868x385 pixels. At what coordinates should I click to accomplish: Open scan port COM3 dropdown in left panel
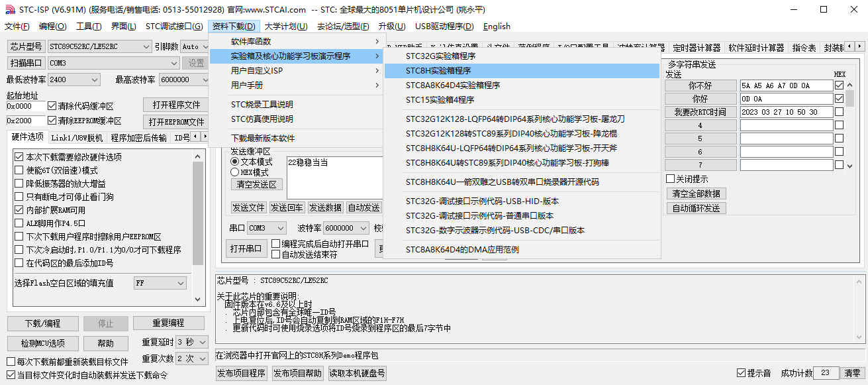pos(113,63)
